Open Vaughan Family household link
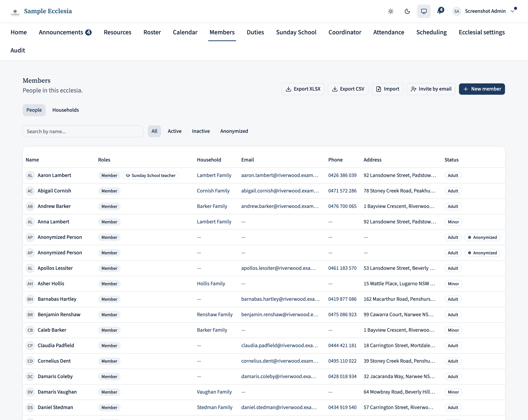 214,392
